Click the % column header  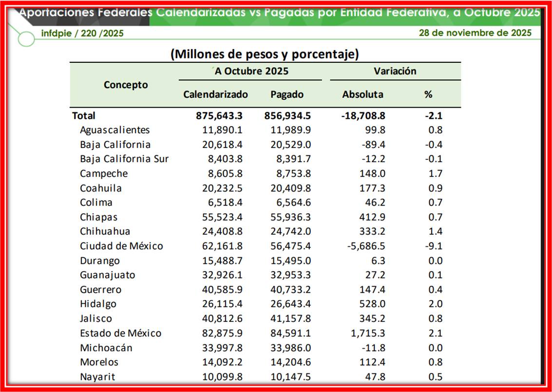tap(428, 94)
